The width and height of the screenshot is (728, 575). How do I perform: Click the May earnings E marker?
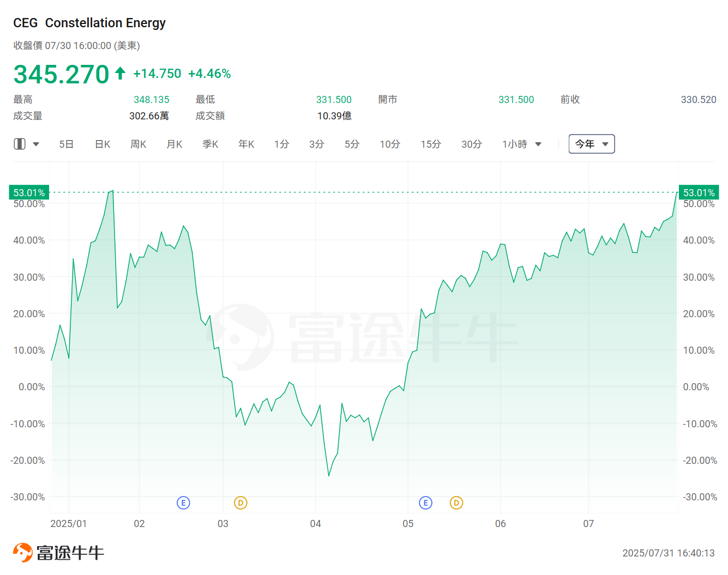pos(425,503)
